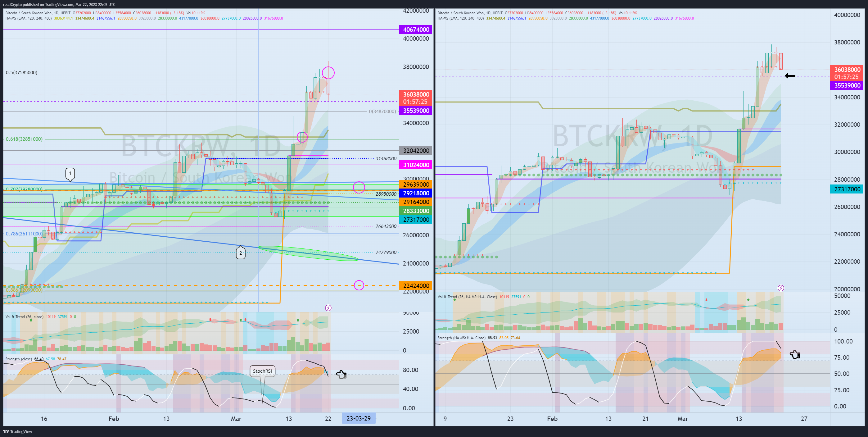Click the 0(34820000) Fibonacci level label

tap(382, 111)
